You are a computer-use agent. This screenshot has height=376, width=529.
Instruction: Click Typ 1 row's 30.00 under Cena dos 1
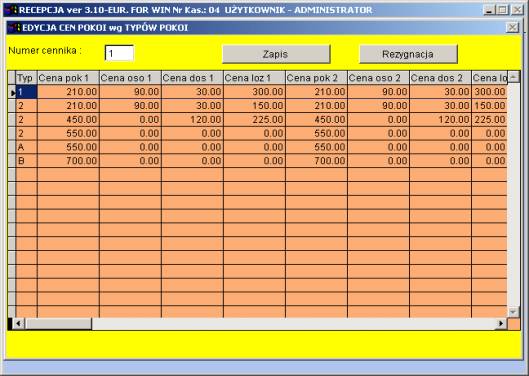click(x=192, y=92)
